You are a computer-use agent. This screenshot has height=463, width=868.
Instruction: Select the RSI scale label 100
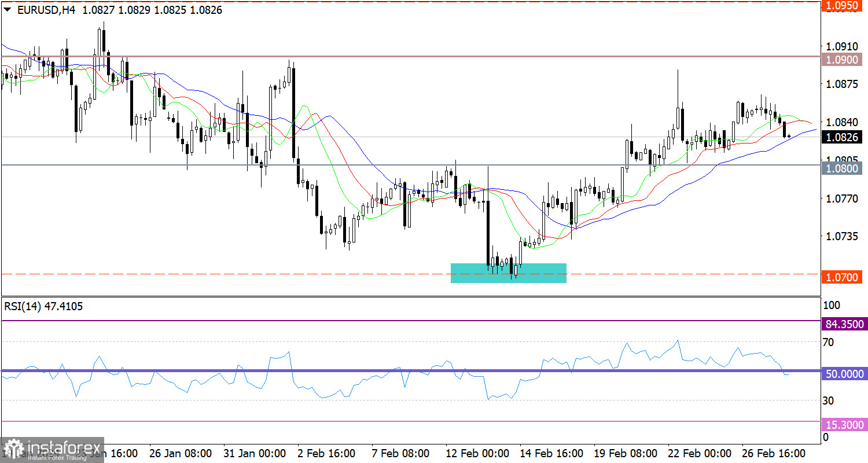(x=831, y=305)
